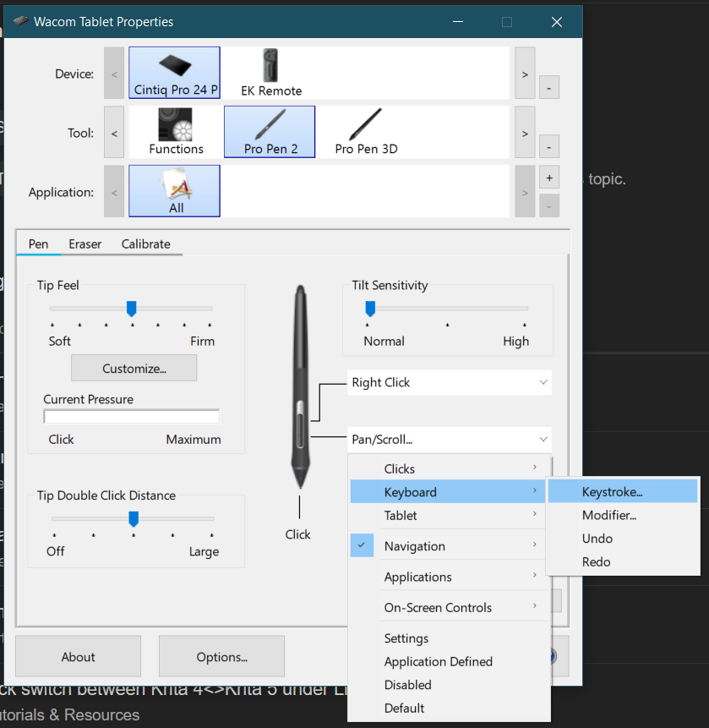Image resolution: width=709 pixels, height=728 pixels.
Task: Switch to the Eraser tab
Action: click(85, 244)
